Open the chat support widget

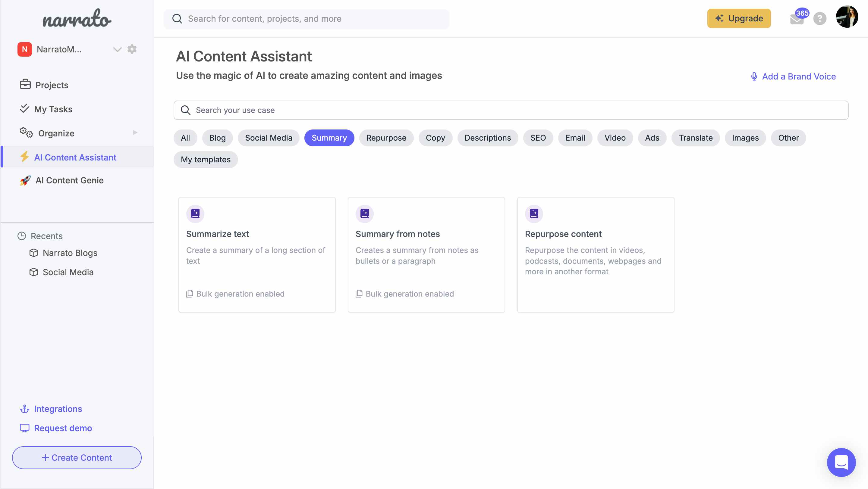coord(841,462)
